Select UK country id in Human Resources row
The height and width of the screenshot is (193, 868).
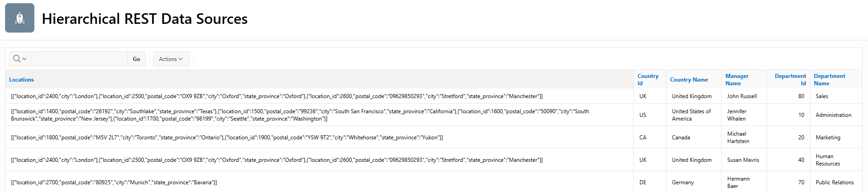click(x=650, y=160)
